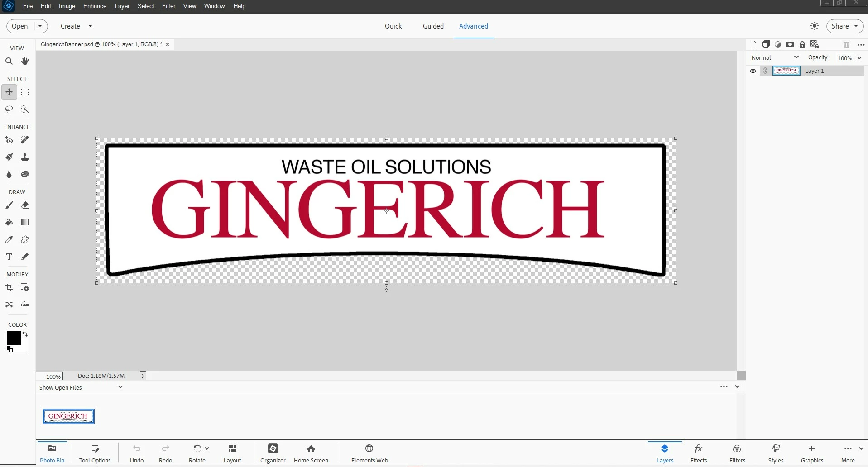The height and width of the screenshot is (467, 868).
Task: Select the Pencil tool
Action: (25, 257)
